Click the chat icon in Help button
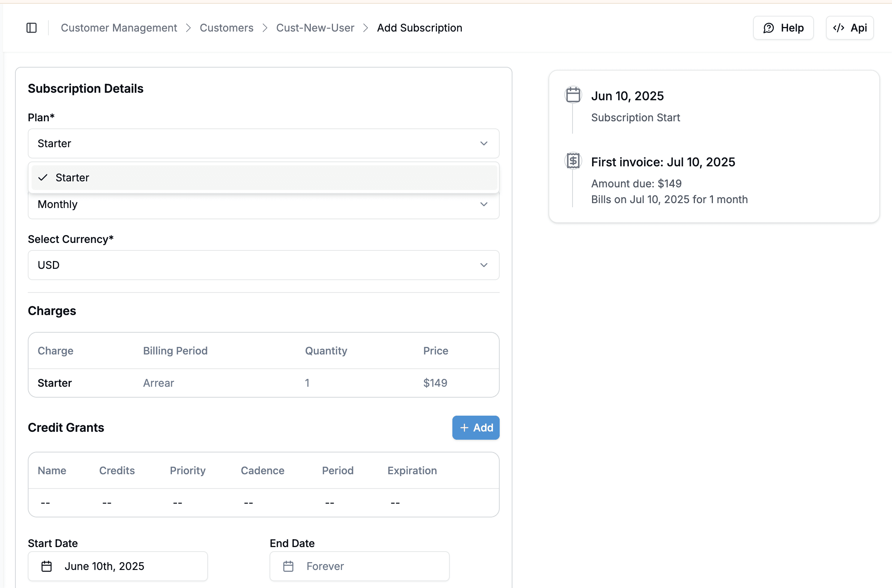Screen dimensions: 892x588 click(769, 28)
